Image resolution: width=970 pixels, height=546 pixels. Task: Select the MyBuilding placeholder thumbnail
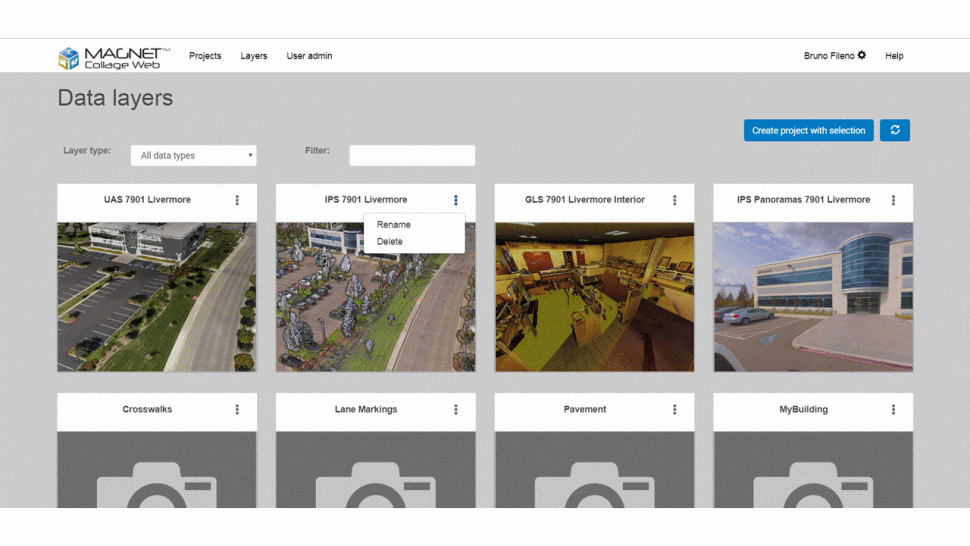point(813,470)
